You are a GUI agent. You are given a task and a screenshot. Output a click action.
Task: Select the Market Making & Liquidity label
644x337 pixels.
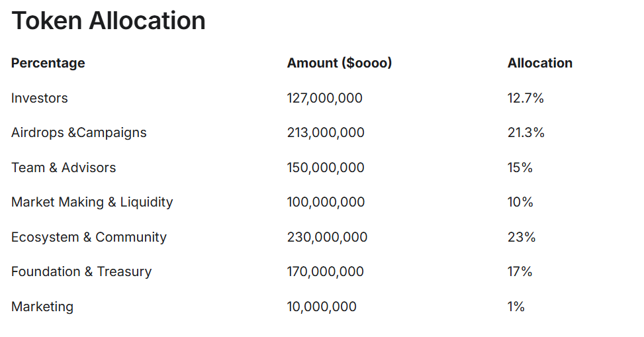pyautogui.click(x=92, y=202)
